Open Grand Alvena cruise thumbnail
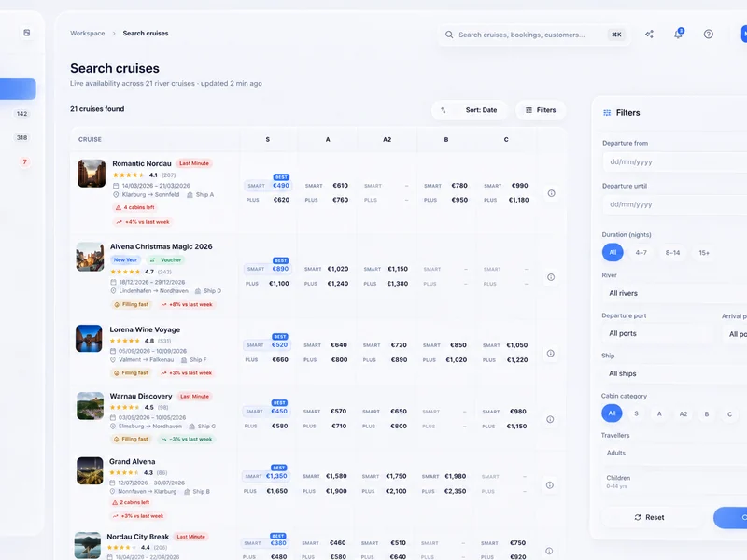Image resolution: width=747 pixels, height=560 pixels. 90,470
